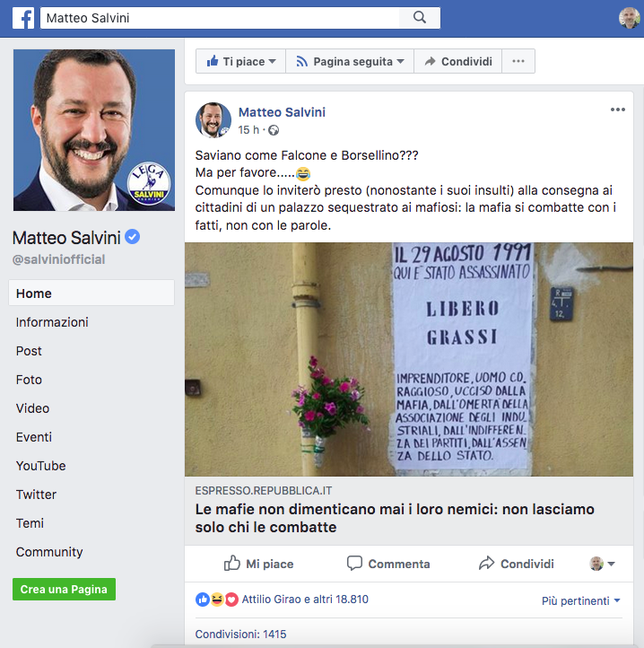This screenshot has height=648, width=644.
Task: Open the Libero Grassi article image
Action: (408, 360)
